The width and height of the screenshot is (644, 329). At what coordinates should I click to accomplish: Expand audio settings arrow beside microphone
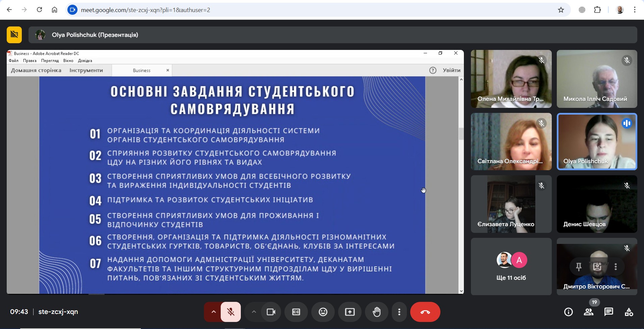[x=213, y=312]
